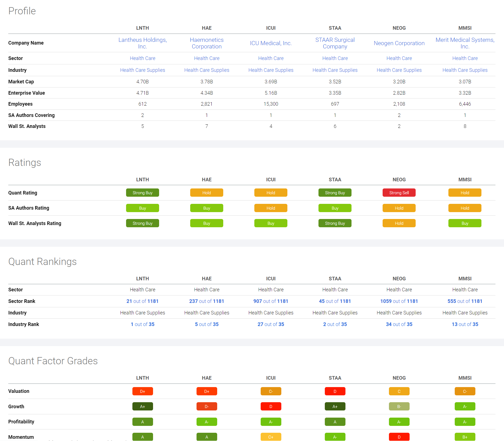Click the Wall St. Analysts Rating row label

pos(35,223)
